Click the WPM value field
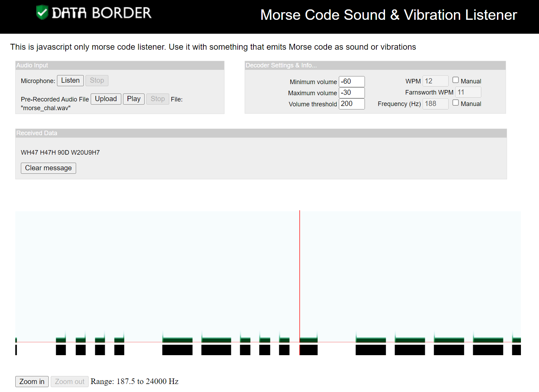The width and height of the screenshot is (539, 392). 435,81
